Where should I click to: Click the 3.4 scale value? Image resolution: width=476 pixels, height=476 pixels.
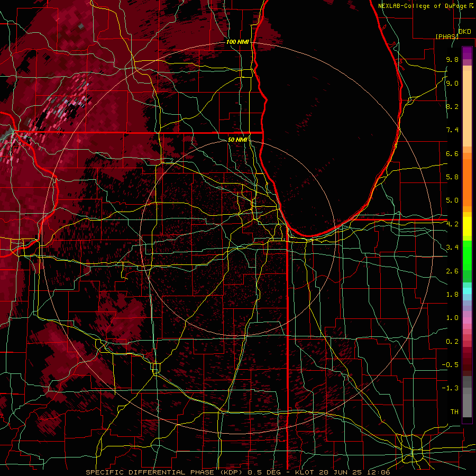452,248
